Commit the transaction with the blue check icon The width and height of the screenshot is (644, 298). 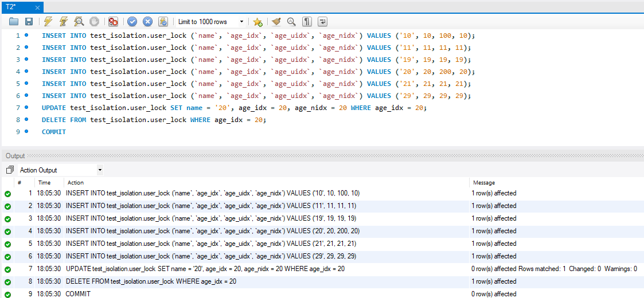[132, 21]
